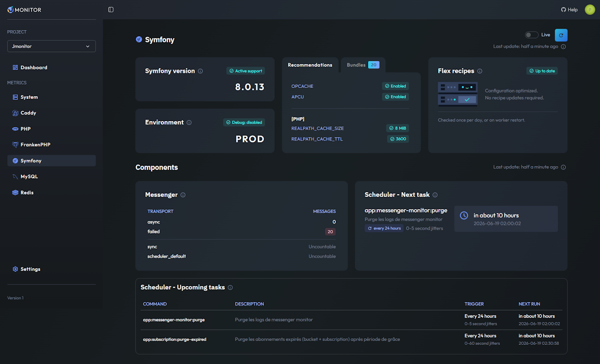Click the Active support badge
This screenshot has width=600, height=364.
(x=245, y=71)
